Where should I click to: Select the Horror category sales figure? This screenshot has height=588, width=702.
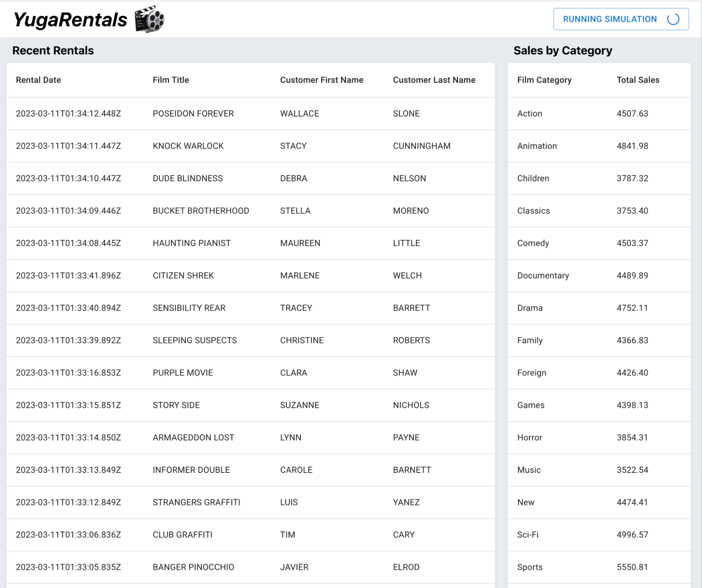click(x=632, y=437)
